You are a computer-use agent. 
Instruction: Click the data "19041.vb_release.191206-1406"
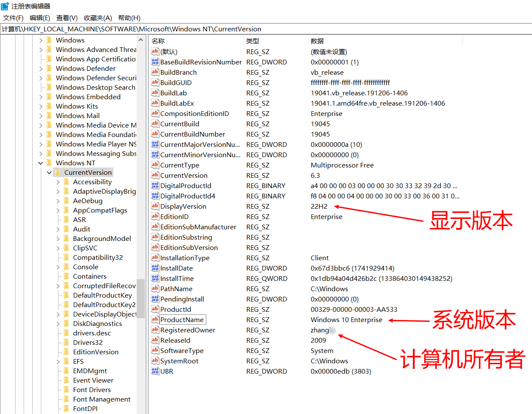[359, 93]
